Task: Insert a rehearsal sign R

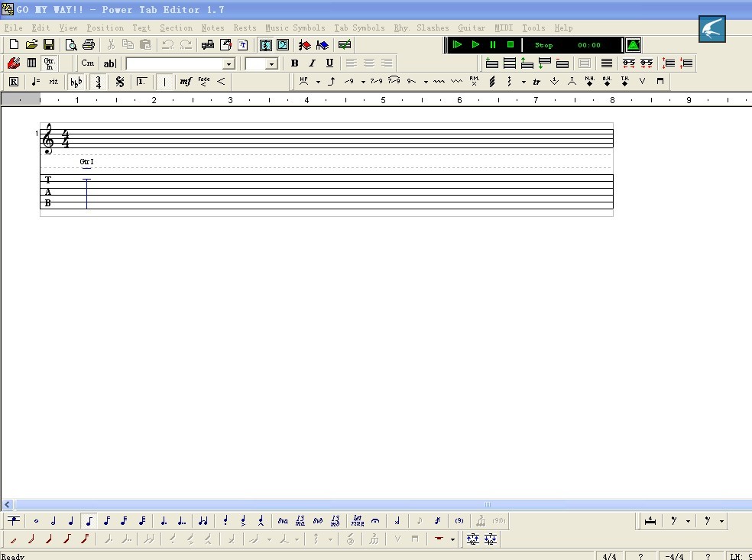Action: (14, 82)
